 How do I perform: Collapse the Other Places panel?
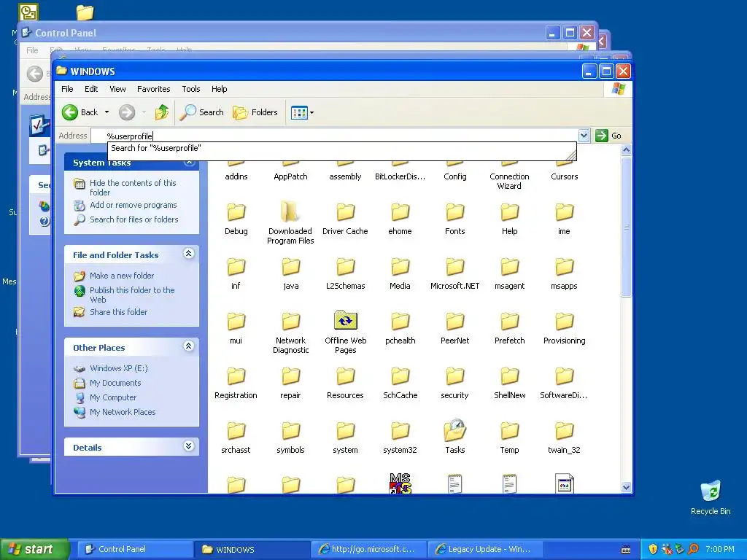click(189, 346)
